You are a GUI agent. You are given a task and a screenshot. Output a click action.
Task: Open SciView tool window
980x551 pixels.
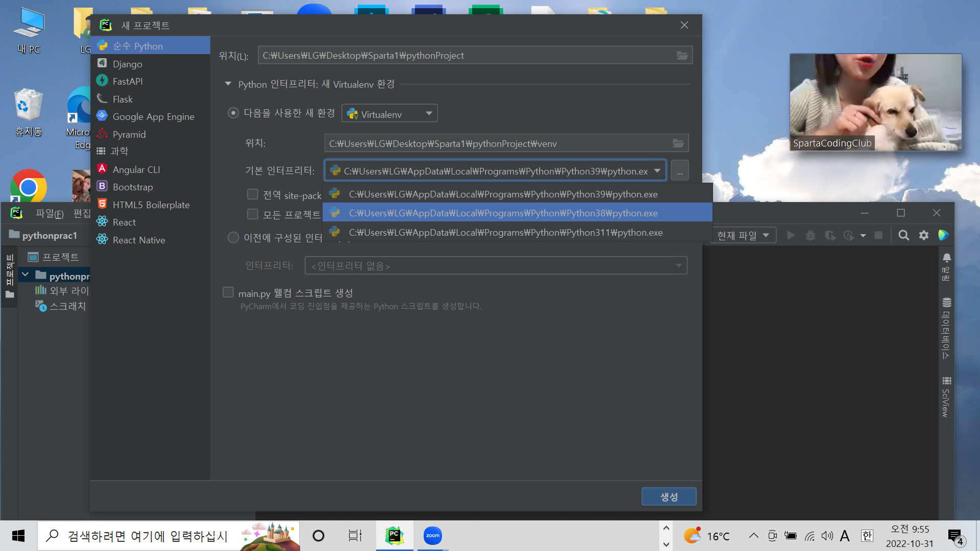(946, 397)
